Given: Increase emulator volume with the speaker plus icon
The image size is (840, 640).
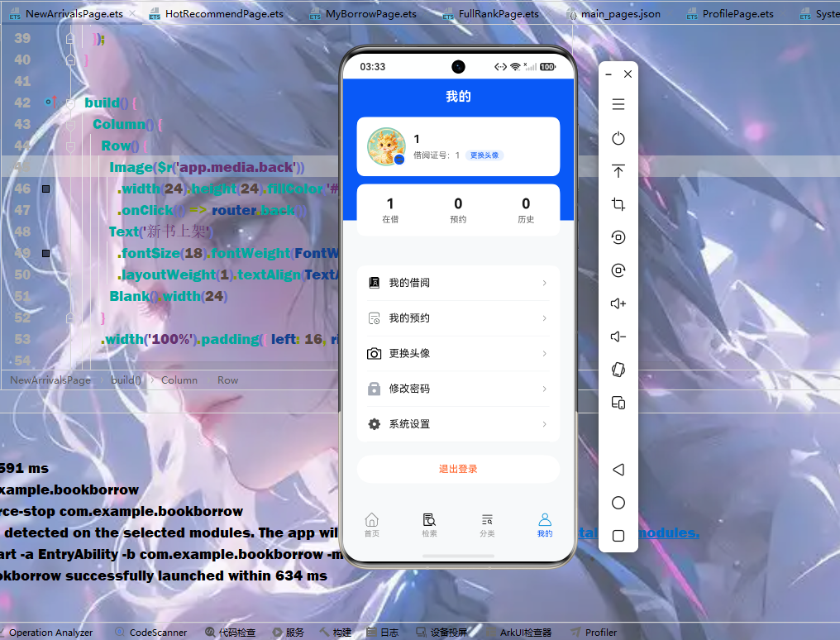Looking at the screenshot, I should pyautogui.click(x=618, y=303).
